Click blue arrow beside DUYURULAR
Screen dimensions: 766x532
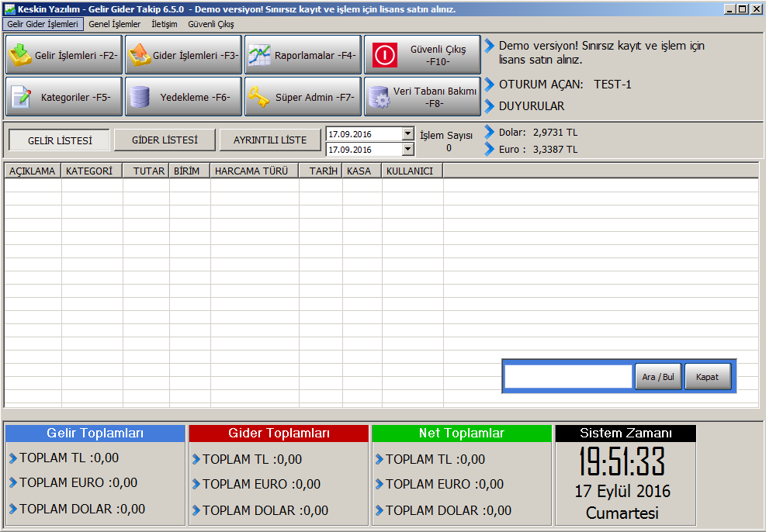pos(490,106)
